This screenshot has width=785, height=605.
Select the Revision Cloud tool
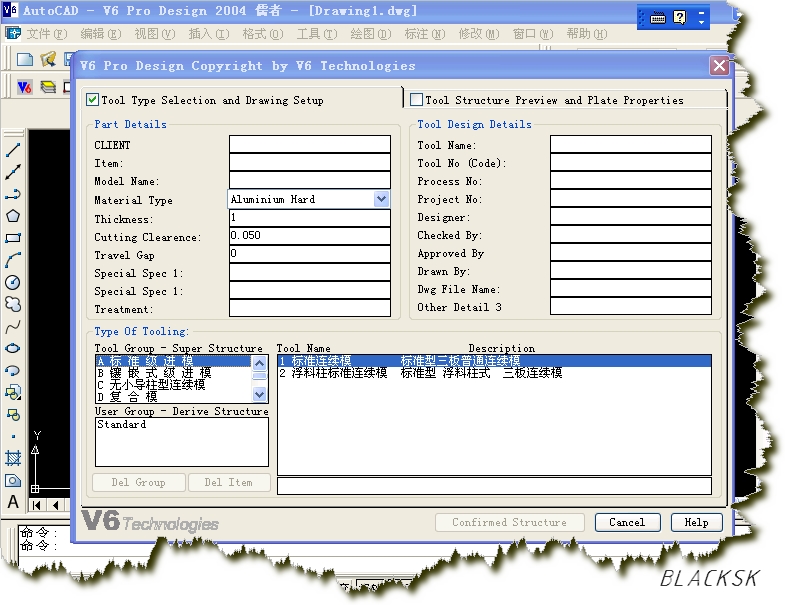coord(13,304)
